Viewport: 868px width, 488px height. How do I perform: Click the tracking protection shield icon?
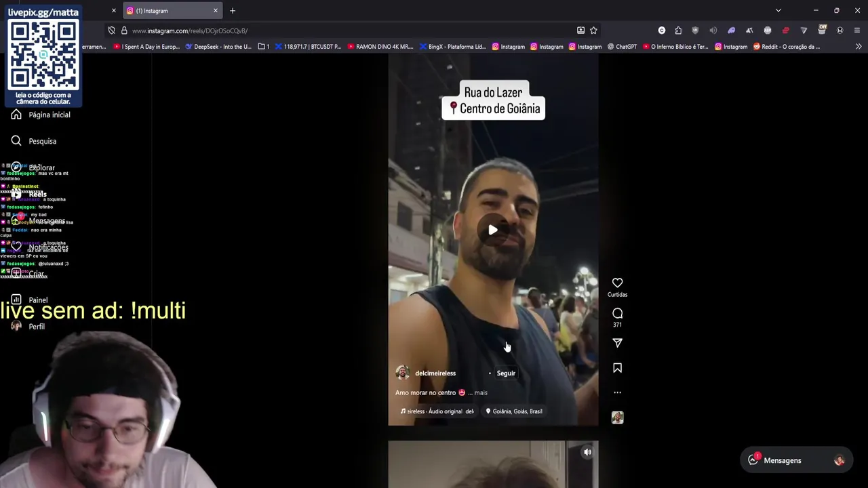111,30
